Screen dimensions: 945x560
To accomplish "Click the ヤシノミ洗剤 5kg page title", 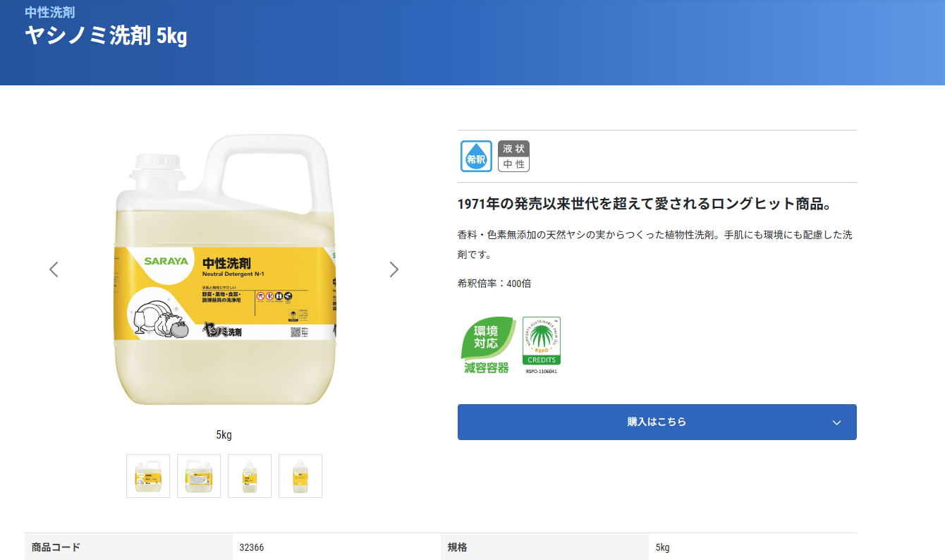I will coord(106,35).
